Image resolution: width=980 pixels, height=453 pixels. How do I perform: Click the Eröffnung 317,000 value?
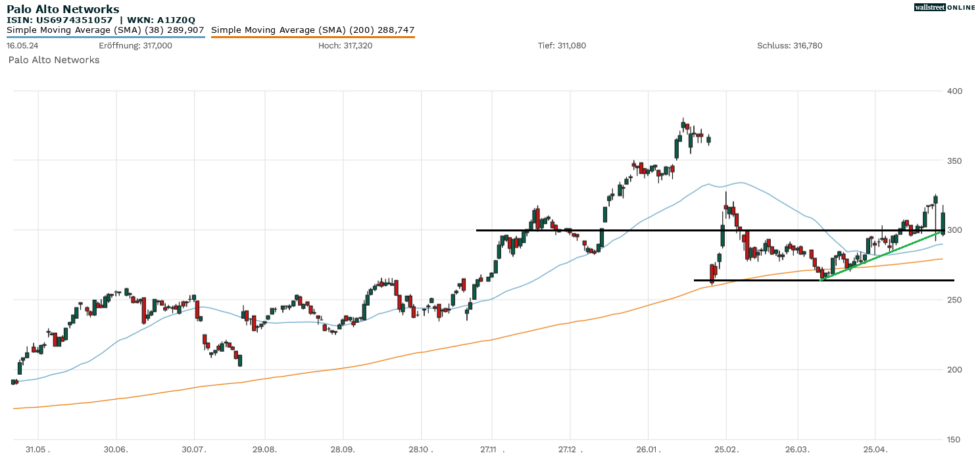[135, 46]
